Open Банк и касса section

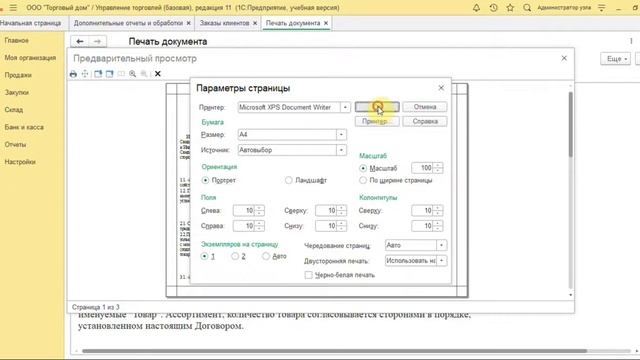click(x=24, y=127)
